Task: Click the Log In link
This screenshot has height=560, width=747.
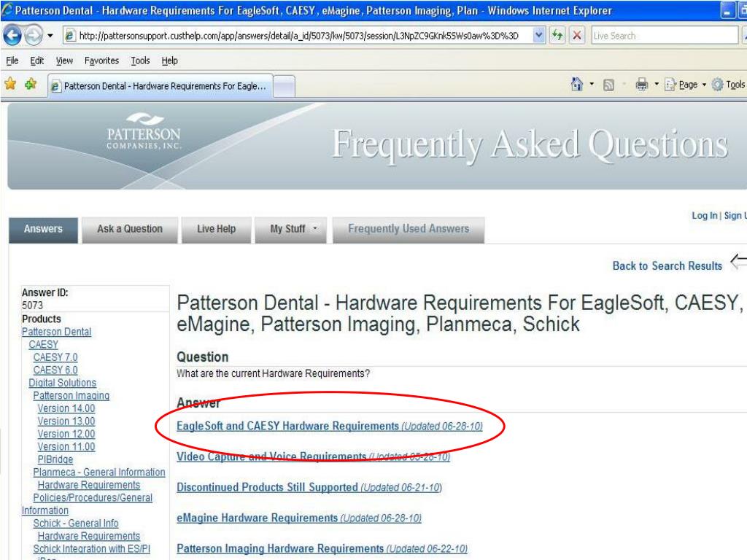Action: coord(705,216)
